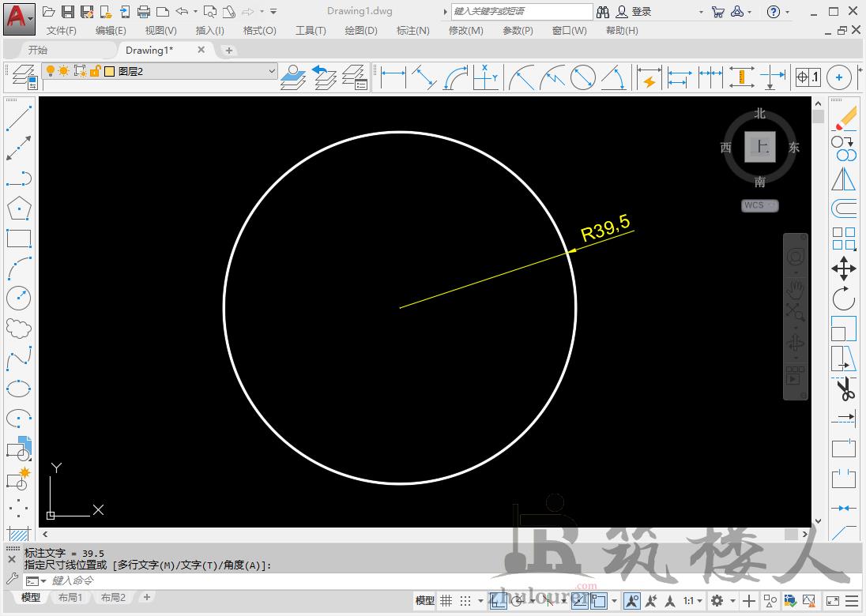Toggle object snap tracking in status bar
The image size is (866, 616).
580,600
